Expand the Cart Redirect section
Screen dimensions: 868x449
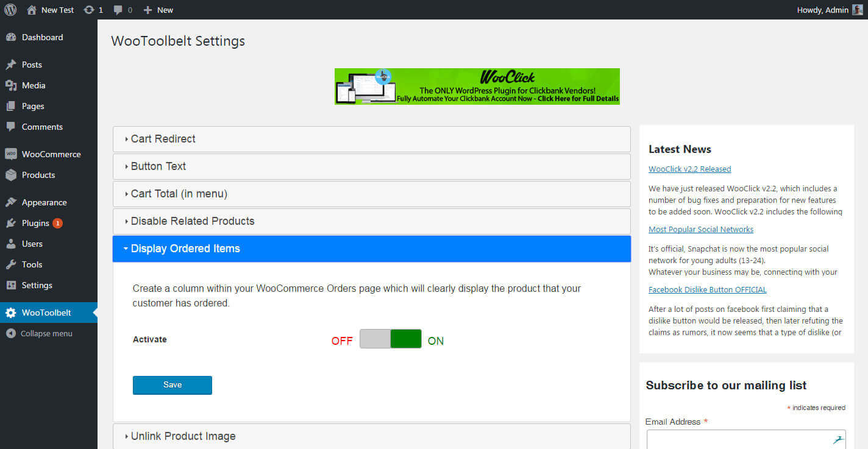(x=372, y=139)
